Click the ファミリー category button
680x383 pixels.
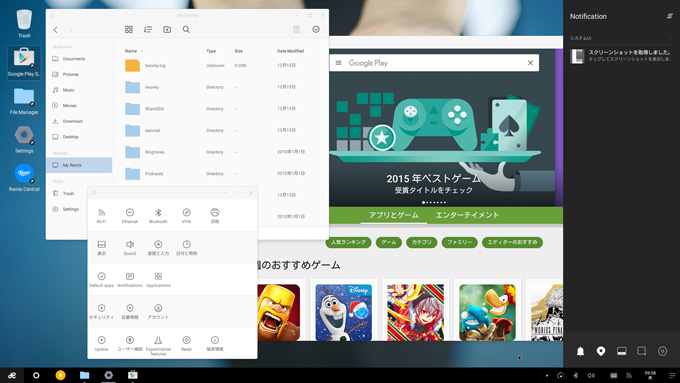[459, 242]
